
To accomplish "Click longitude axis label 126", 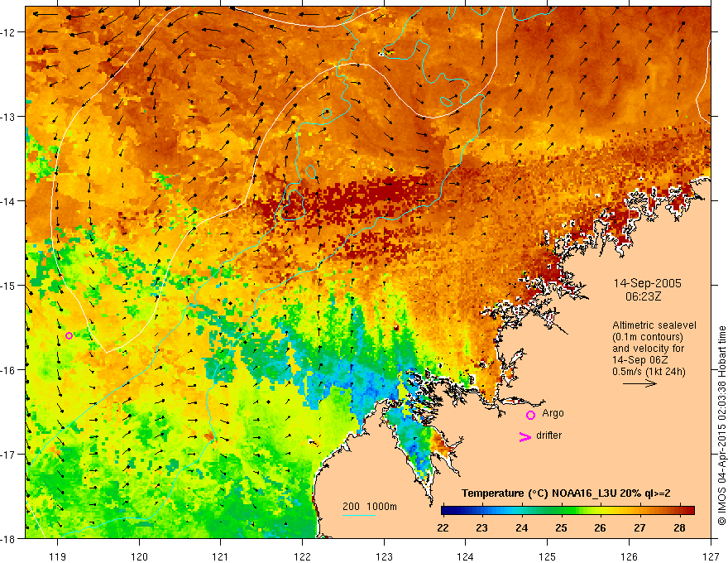I will [629, 556].
